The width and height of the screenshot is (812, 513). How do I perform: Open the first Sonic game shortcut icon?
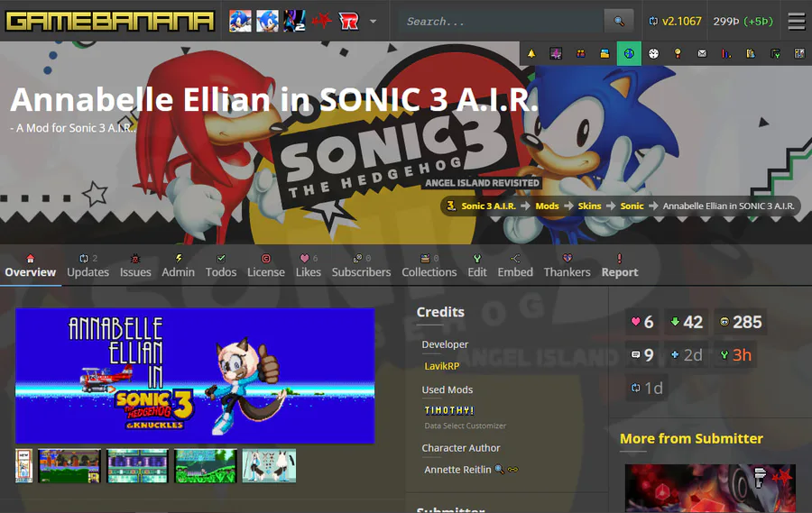pyautogui.click(x=240, y=22)
